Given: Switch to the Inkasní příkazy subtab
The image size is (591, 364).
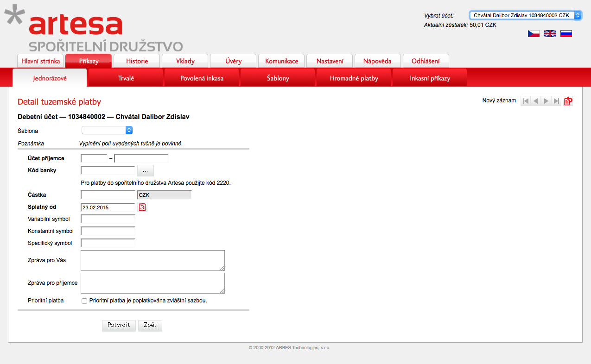Looking at the screenshot, I should click(430, 78).
